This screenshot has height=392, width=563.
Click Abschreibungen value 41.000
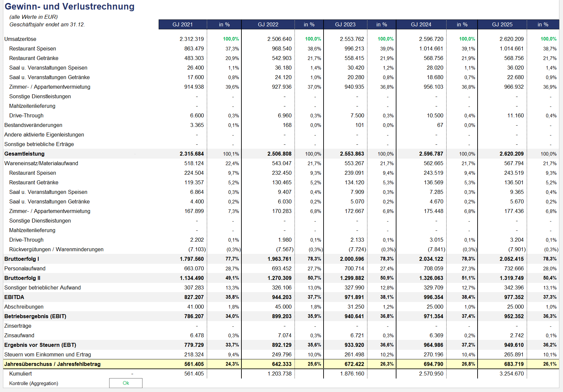(x=196, y=307)
